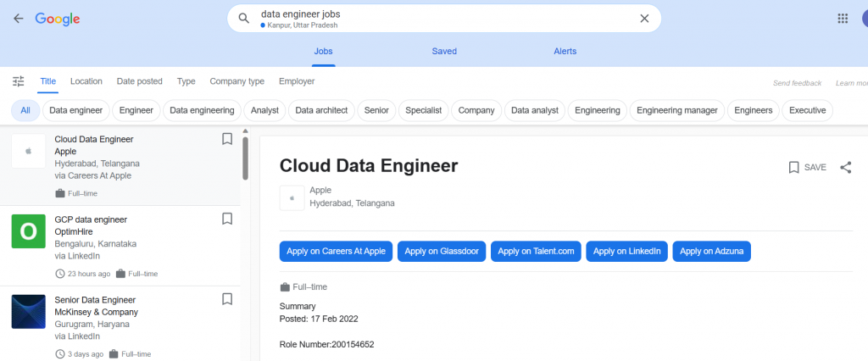Click '23 hours ago' posting time
This screenshot has width=868, height=361.
89,274
